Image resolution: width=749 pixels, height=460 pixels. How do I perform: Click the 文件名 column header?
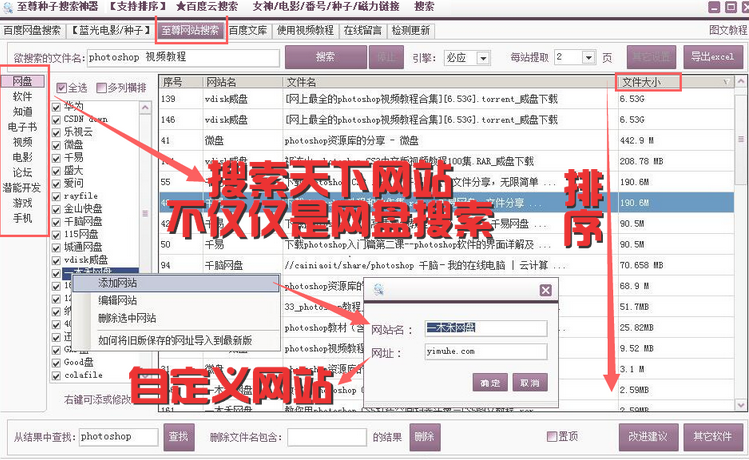point(450,82)
